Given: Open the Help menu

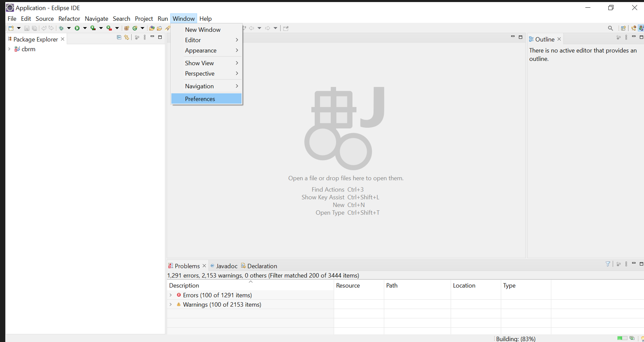Looking at the screenshot, I should tap(206, 19).
